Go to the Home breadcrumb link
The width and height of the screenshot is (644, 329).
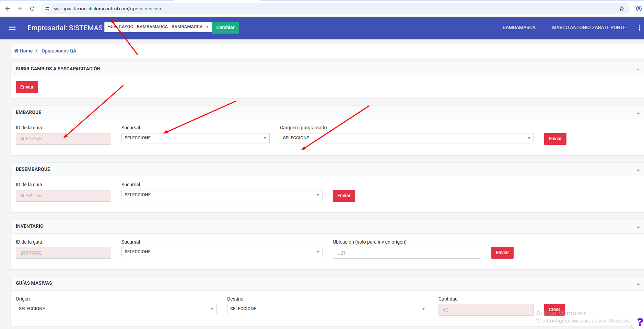tap(24, 51)
